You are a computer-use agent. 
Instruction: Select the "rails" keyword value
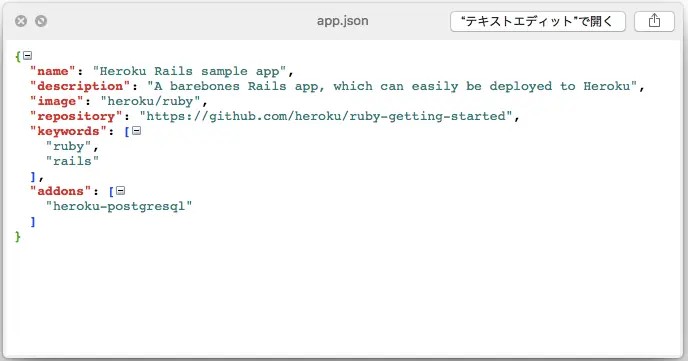pyautogui.click(x=72, y=161)
